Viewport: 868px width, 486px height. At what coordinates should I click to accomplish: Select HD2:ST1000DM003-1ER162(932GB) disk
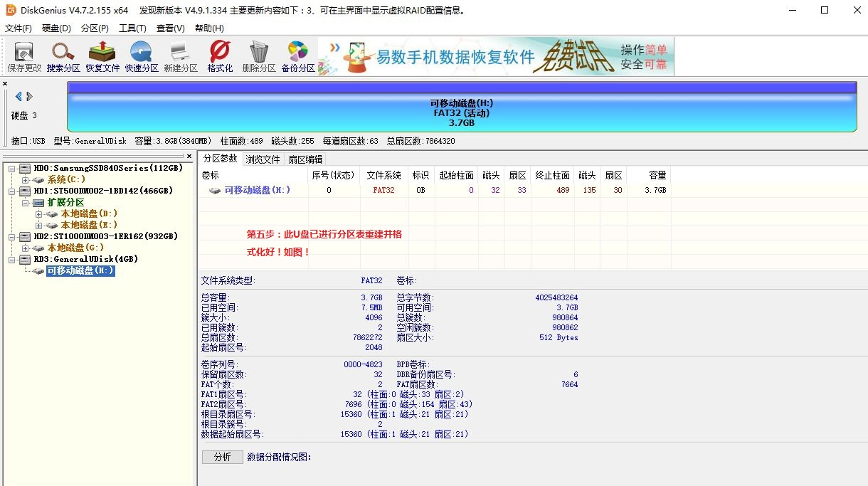click(105, 237)
